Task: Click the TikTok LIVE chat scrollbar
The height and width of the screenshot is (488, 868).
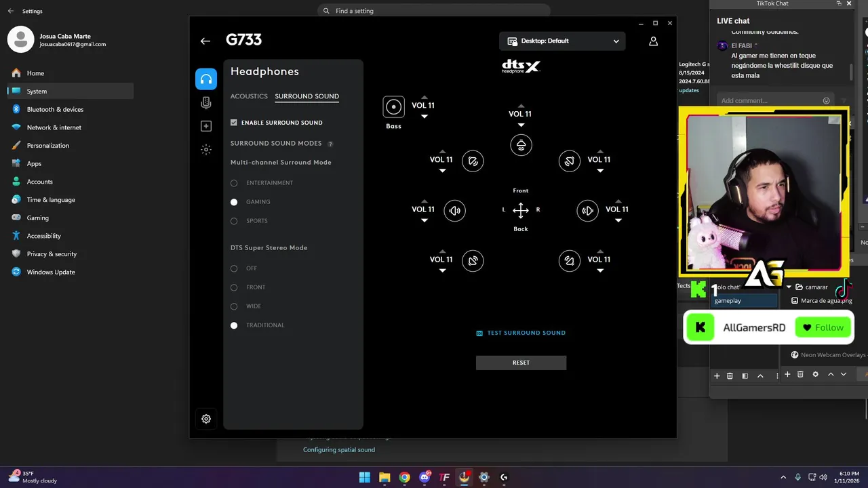Action: (852, 71)
